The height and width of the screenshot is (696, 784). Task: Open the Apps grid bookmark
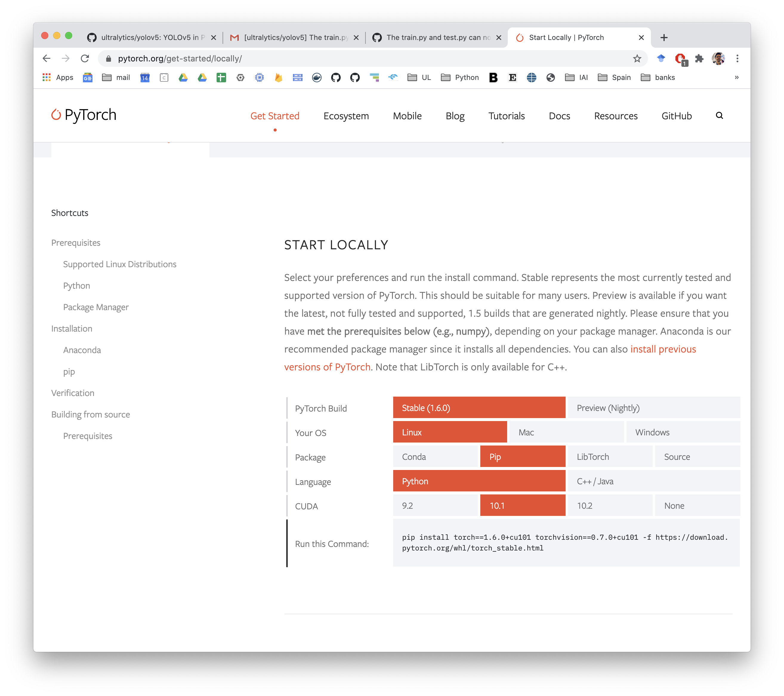click(58, 78)
